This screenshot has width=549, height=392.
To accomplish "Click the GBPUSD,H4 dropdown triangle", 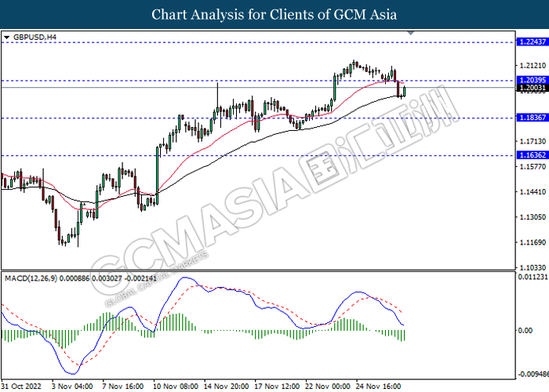I will (6, 37).
